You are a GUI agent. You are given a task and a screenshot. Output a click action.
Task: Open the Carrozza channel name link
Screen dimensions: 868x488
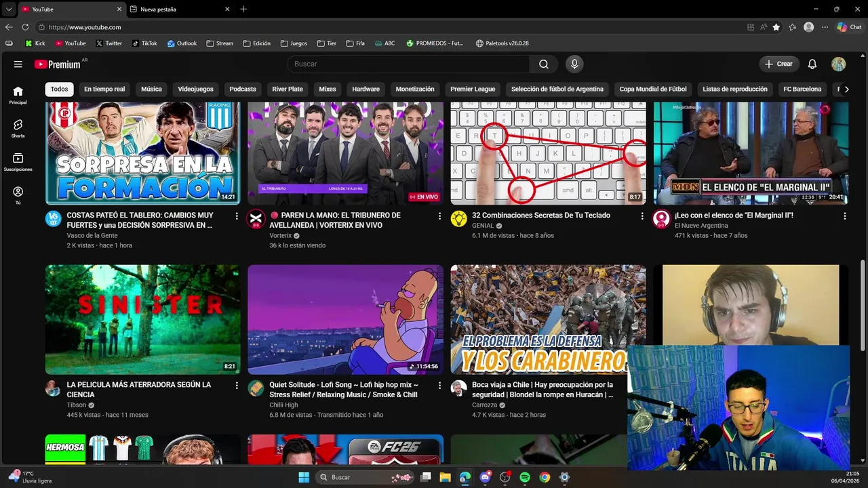pos(485,405)
